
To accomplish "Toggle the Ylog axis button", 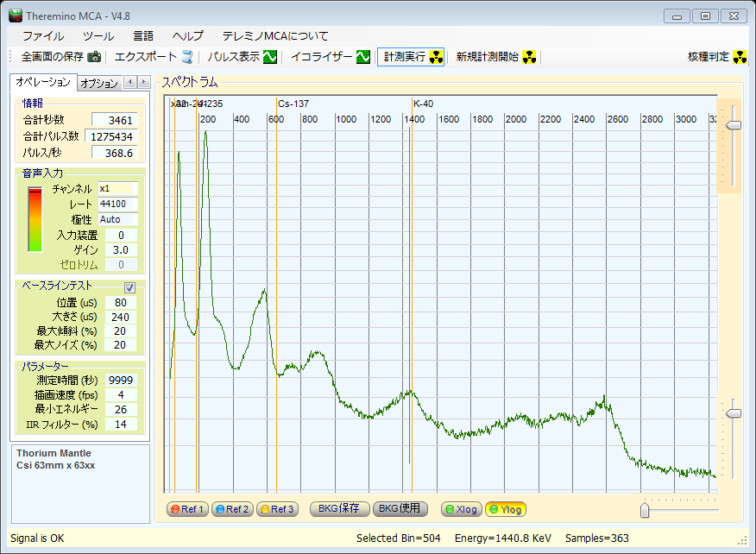I will click(x=506, y=509).
